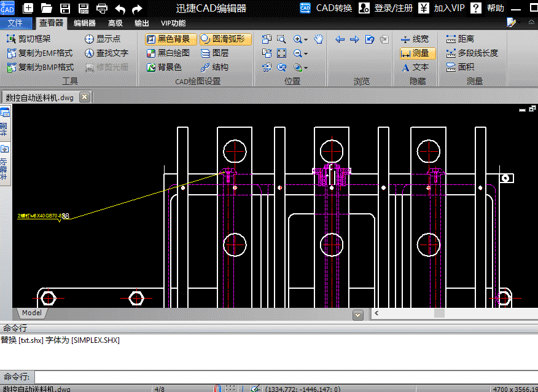Click the horizontal scrollbar thumb
The width and height of the screenshot is (538, 392).
439,313
